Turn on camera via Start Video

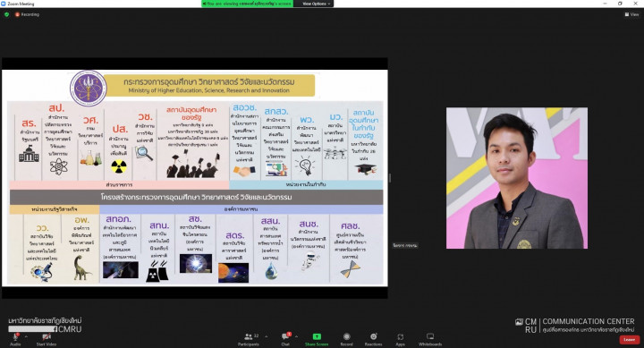pyautogui.click(x=46, y=339)
